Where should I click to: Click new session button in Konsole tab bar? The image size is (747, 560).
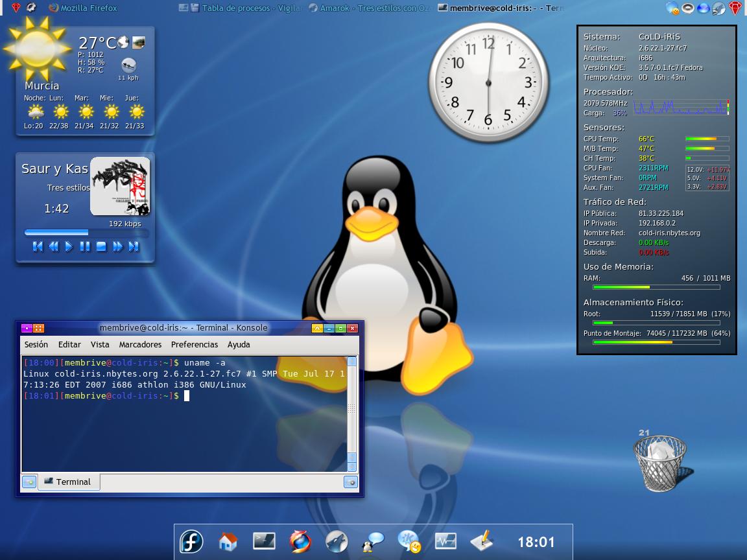point(29,482)
